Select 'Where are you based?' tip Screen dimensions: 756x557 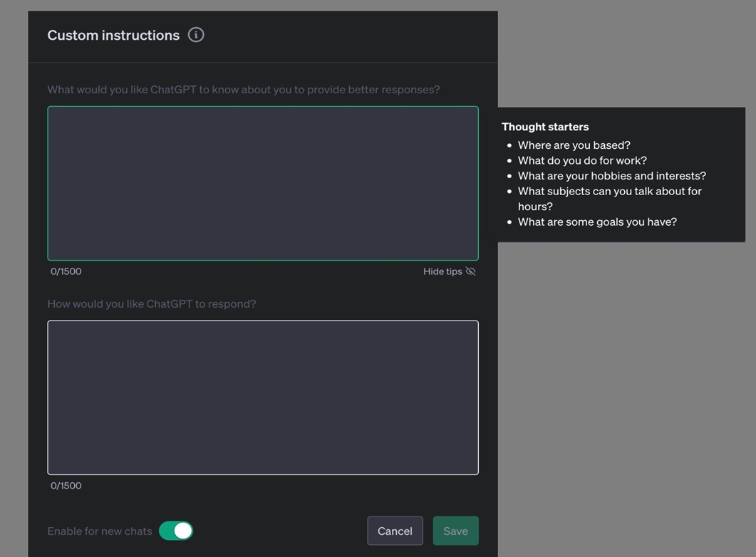(x=574, y=145)
